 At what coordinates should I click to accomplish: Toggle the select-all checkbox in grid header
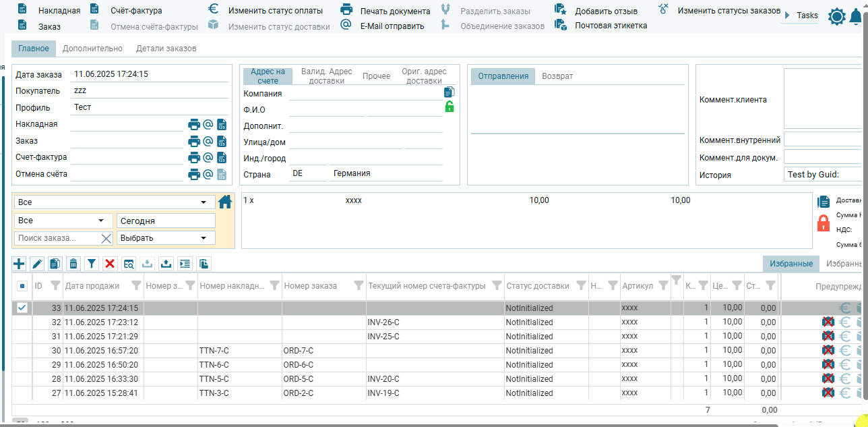22,286
